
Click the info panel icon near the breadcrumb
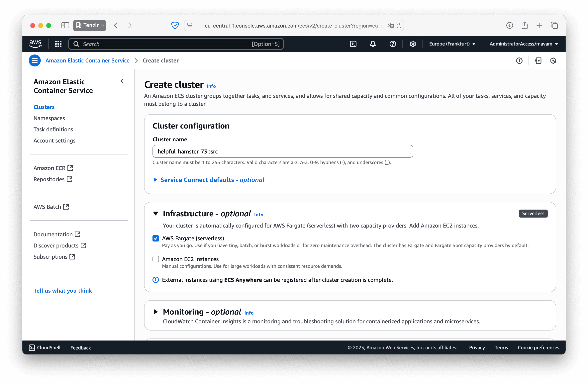pyautogui.click(x=519, y=60)
